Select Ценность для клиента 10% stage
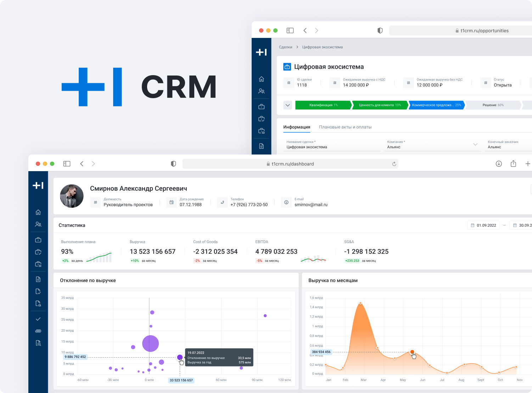532x393 pixels. 380,105
